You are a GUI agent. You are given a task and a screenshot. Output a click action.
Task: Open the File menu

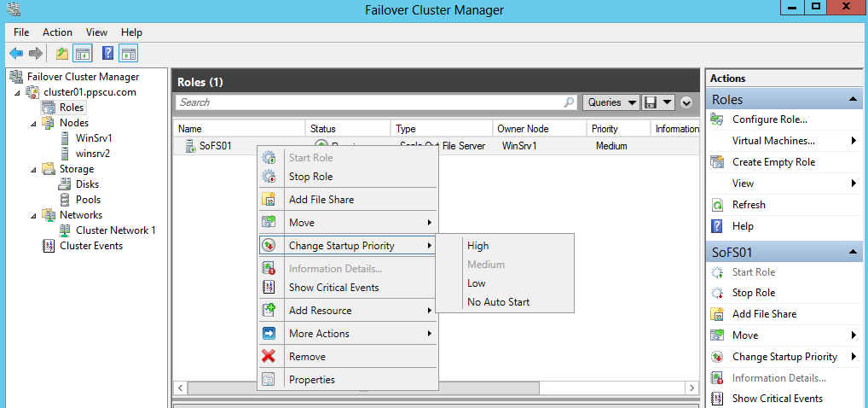(21, 32)
